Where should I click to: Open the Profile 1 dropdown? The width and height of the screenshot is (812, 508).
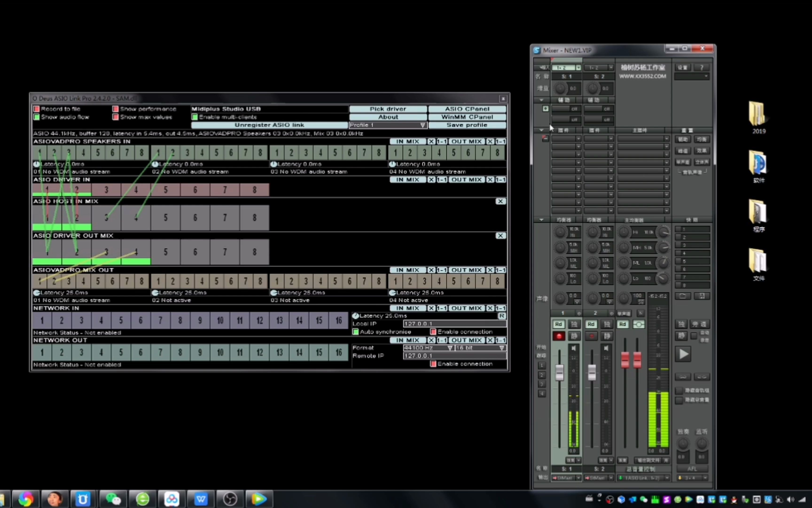(x=388, y=125)
